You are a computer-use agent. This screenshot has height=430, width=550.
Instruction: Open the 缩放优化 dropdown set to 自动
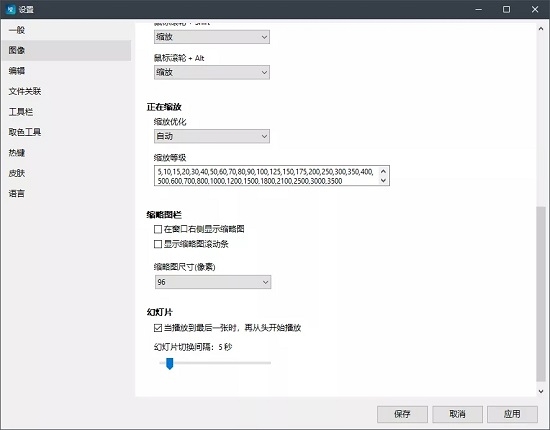[x=212, y=136]
